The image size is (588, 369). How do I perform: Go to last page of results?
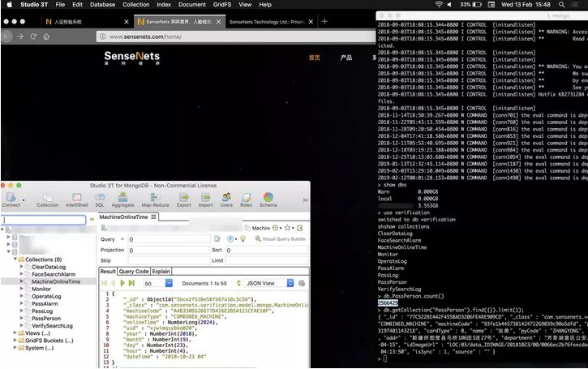tap(131, 283)
